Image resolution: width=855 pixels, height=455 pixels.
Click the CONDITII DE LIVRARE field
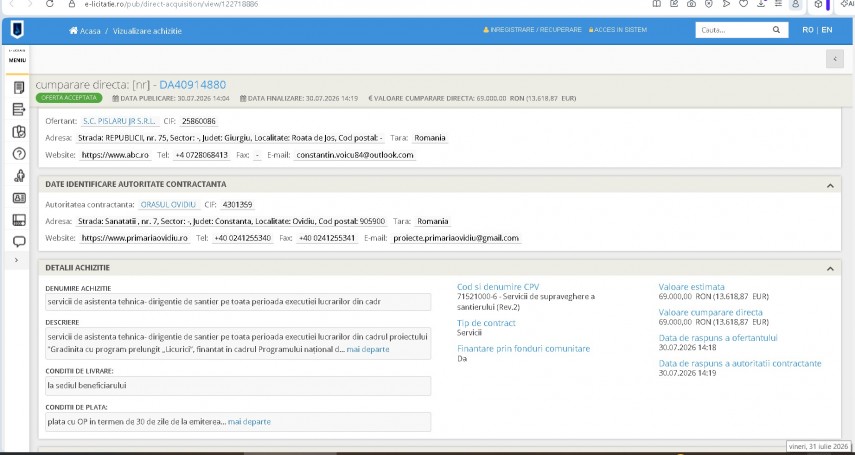[x=238, y=386]
